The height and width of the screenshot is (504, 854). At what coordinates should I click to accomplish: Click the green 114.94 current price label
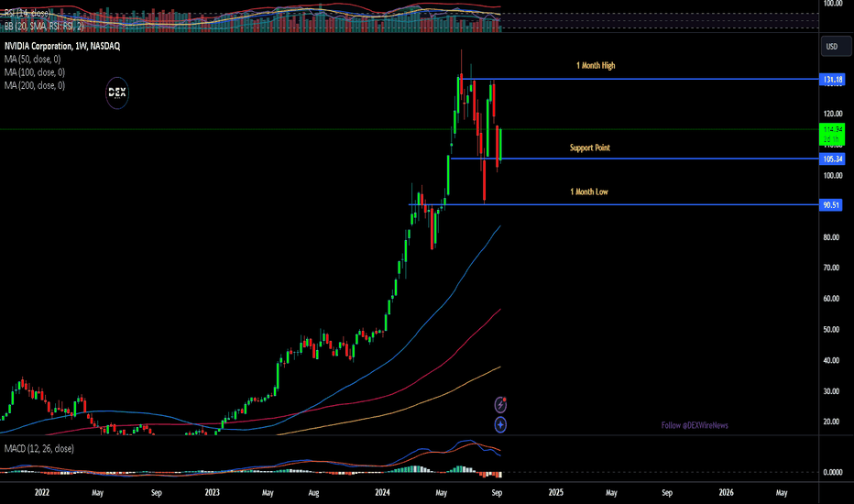pyautogui.click(x=832, y=134)
